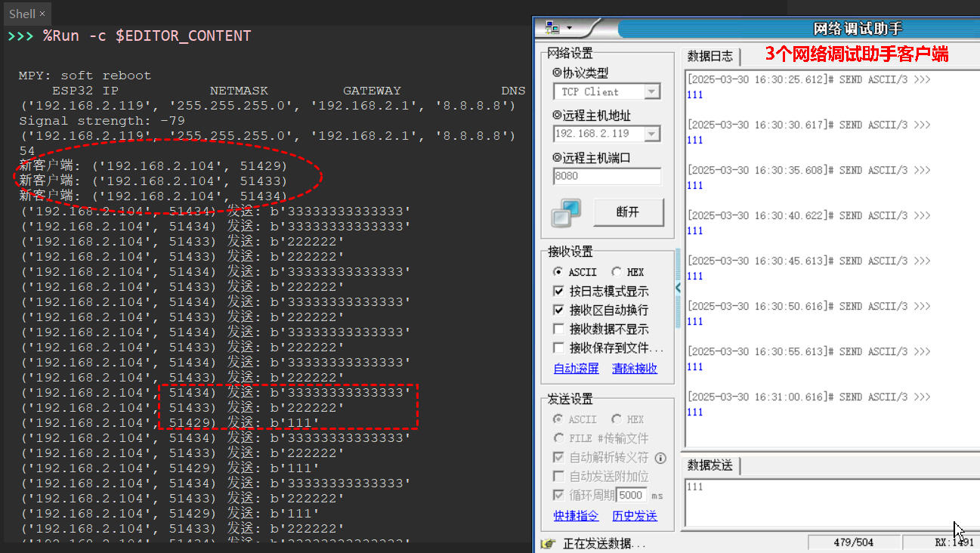Click the 正在发送数据 status text
This screenshot has height=553, width=980.
click(x=604, y=543)
